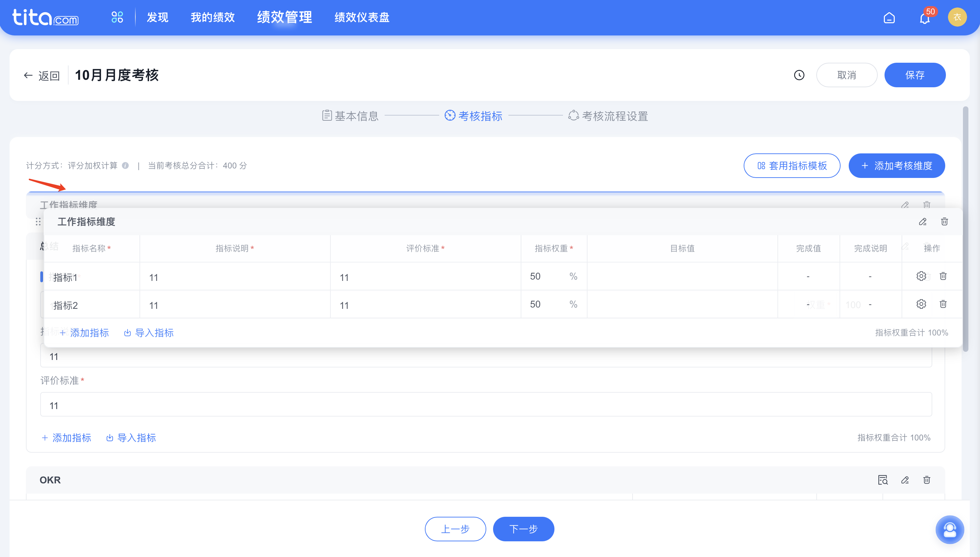Click 添加指标 in floating dimension card

click(84, 332)
